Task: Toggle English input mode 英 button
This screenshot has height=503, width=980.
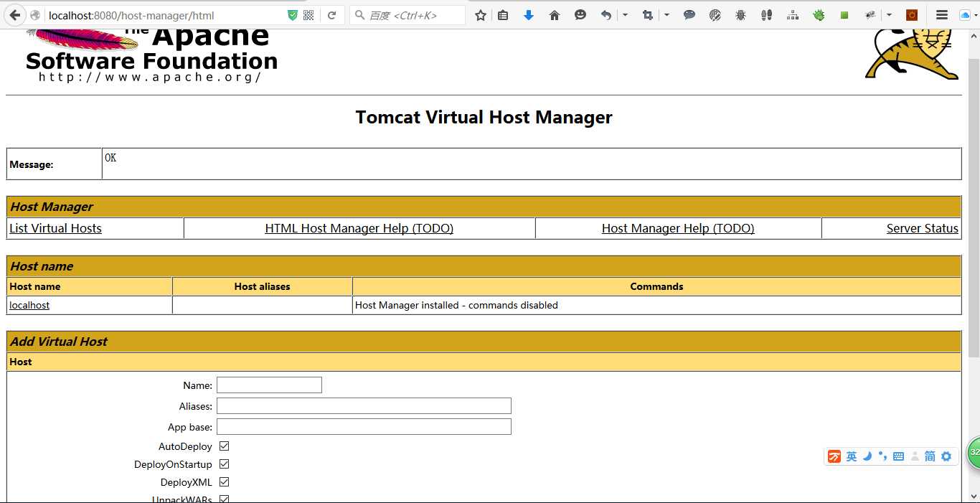Action: click(852, 456)
